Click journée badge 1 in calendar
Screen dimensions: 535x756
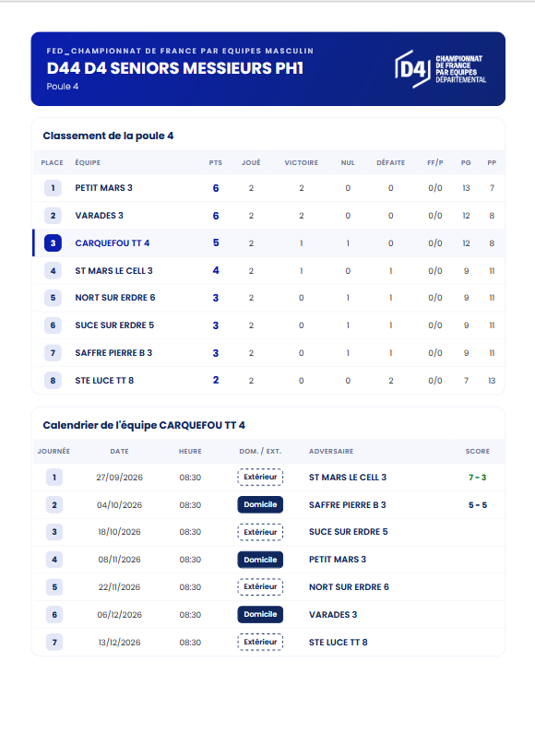[x=54, y=478]
